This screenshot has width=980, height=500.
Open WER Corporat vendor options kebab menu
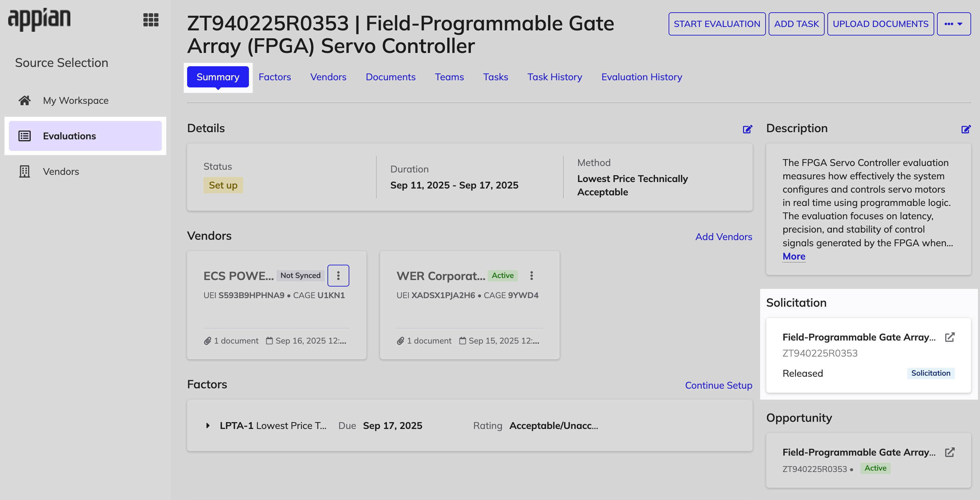click(531, 276)
